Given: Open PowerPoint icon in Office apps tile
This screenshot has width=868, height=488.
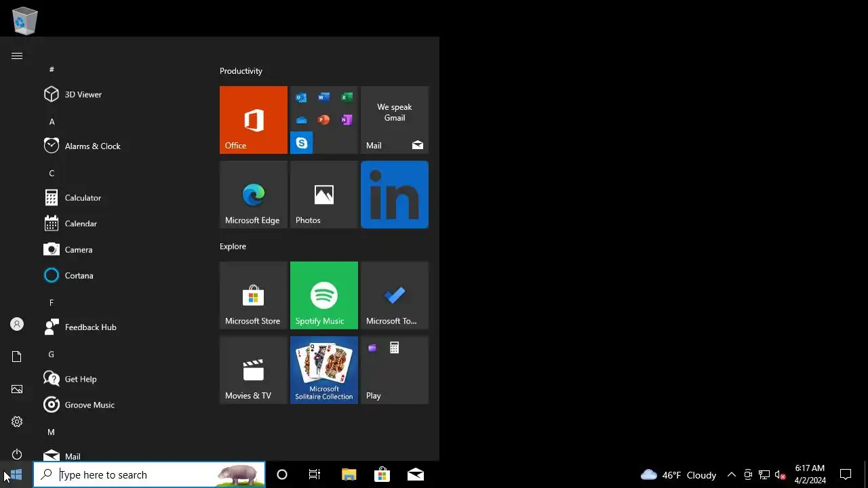Looking at the screenshot, I should pyautogui.click(x=323, y=120).
